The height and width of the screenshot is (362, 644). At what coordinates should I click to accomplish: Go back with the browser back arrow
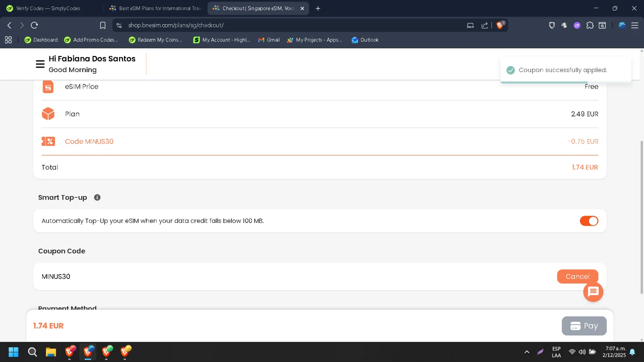pos(9,25)
